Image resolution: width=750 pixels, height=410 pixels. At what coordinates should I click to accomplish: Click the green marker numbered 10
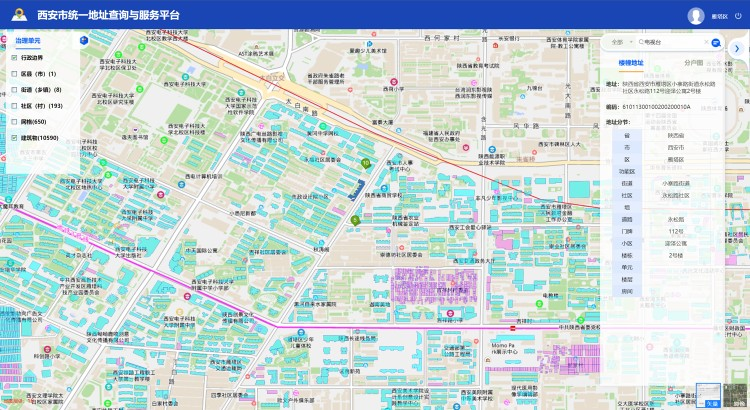(x=366, y=162)
